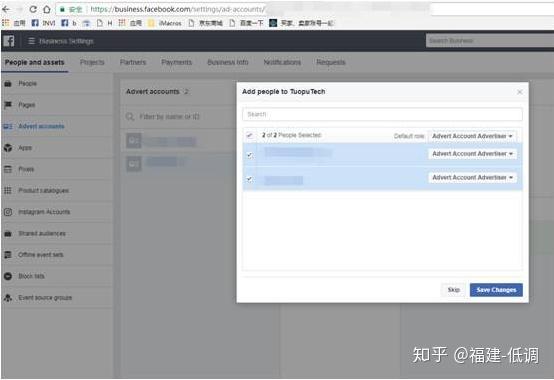
Task: Open the Business Info tab
Action: tap(228, 62)
